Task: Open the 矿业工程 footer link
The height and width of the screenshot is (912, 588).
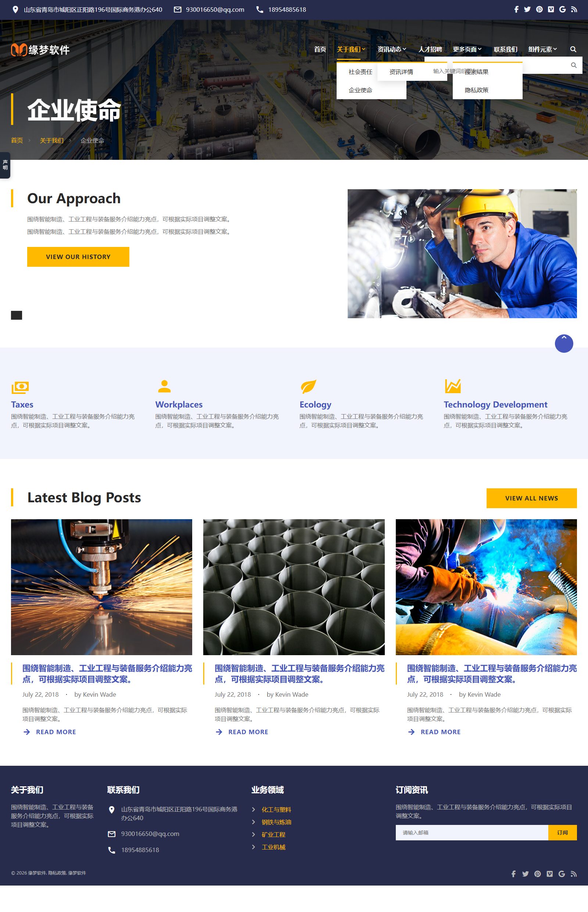Action: [273, 834]
